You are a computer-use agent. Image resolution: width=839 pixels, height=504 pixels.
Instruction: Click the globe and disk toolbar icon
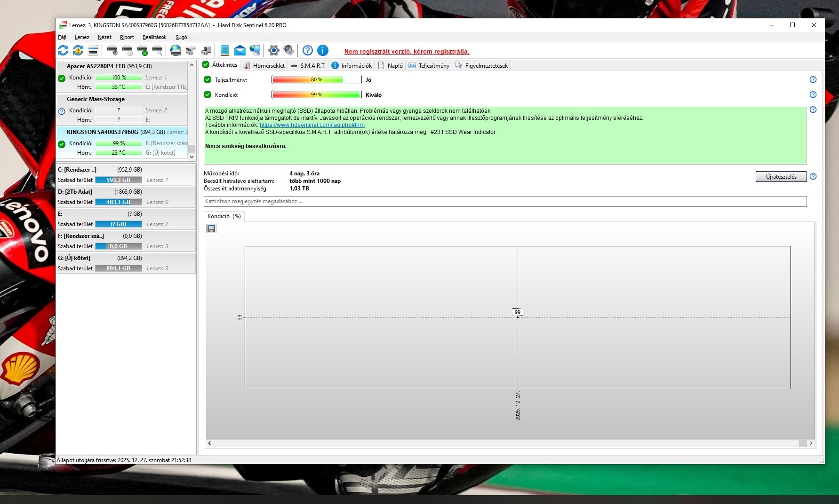[176, 50]
